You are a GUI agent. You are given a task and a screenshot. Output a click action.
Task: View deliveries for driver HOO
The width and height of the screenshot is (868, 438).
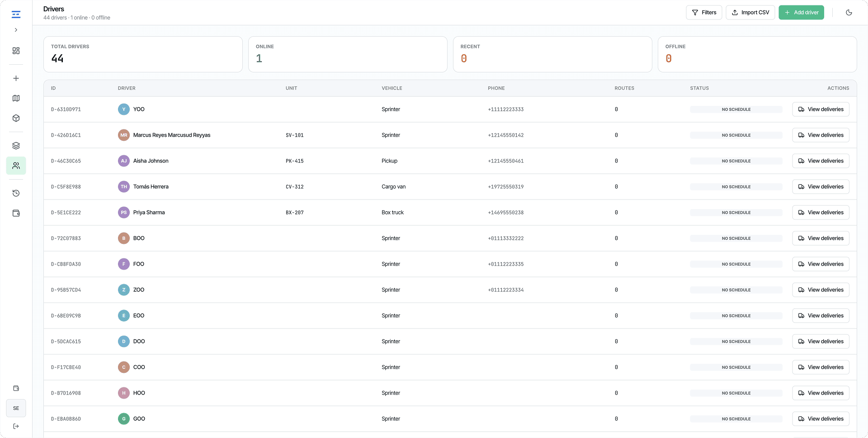point(821,393)
